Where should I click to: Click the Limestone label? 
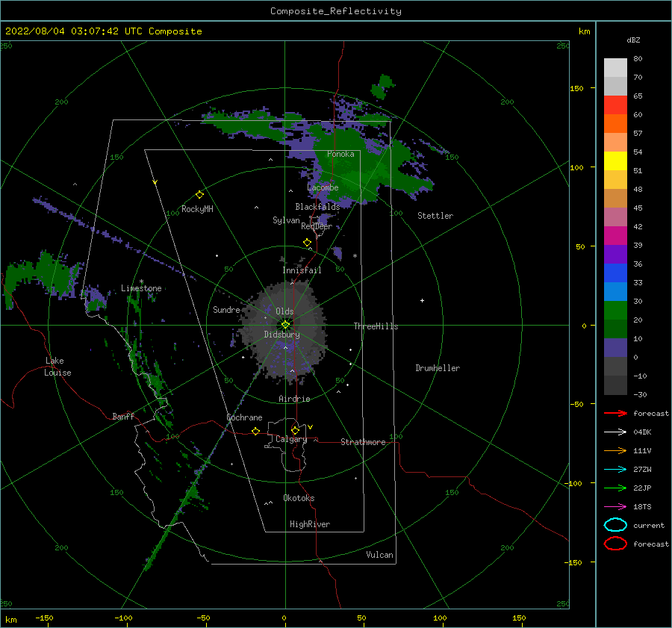[x=141, y=288]
